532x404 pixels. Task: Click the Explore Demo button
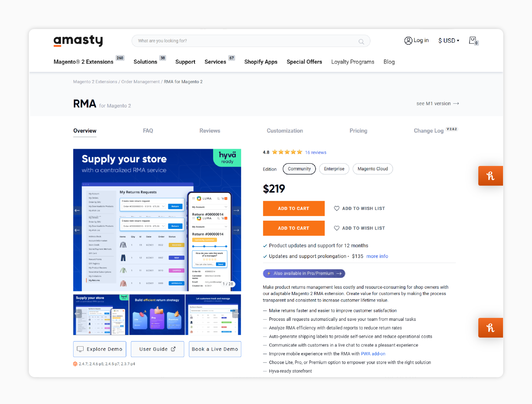(99, 349)
